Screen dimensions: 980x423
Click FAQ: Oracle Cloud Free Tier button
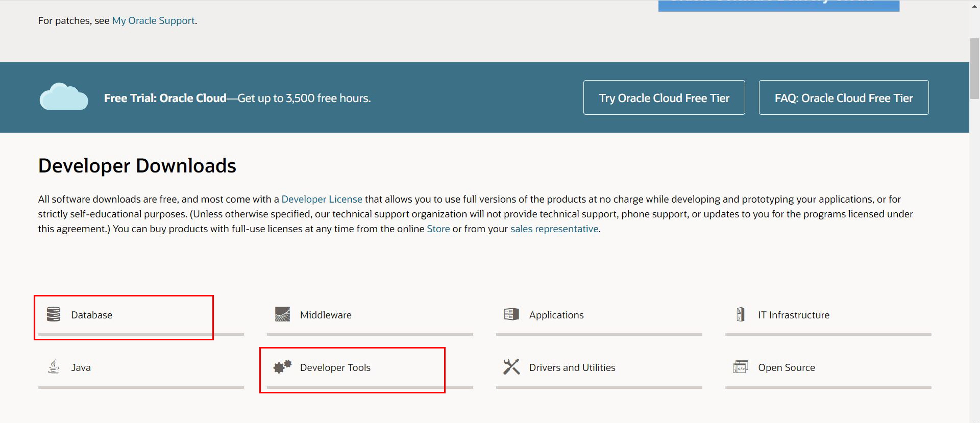point(844,97)
